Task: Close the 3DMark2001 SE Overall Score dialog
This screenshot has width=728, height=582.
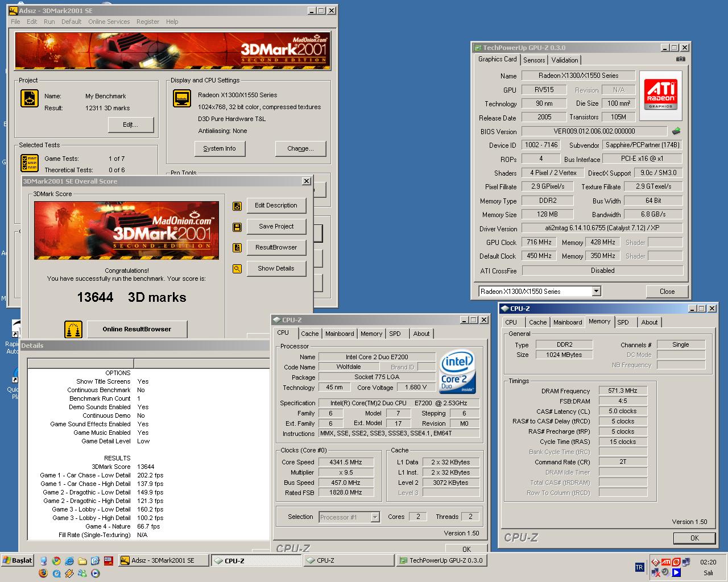Action: click(x=307, y=181)
